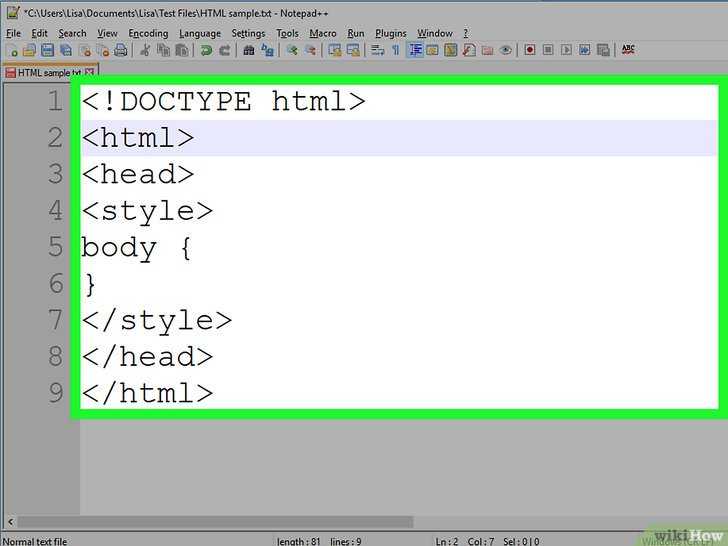Toggle Word wrap in the toolbar
Screen dimensions: 728x546
click(x=377, y=50)
